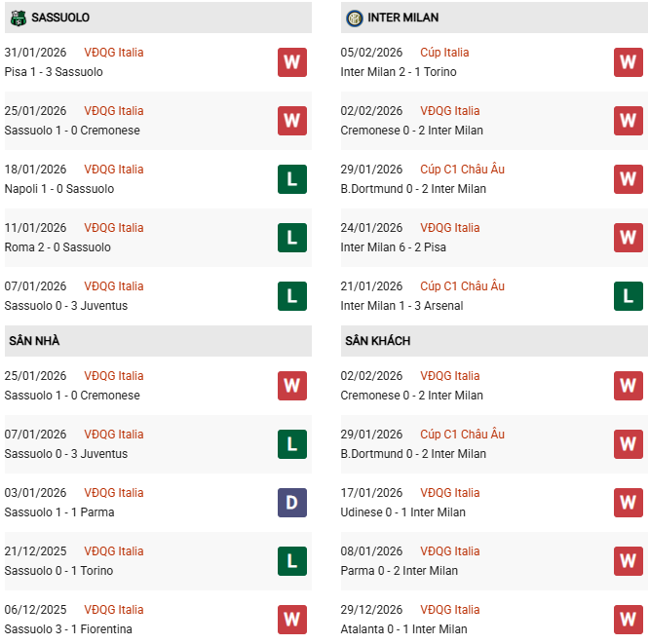
Task: Click Udinese 0 - 1 Inter Milan result
Action: [402, 512]
